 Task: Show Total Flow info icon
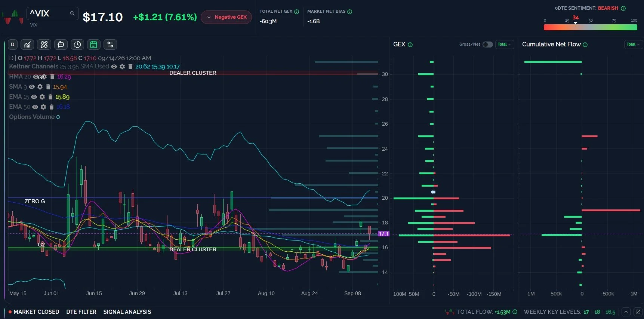515,312
